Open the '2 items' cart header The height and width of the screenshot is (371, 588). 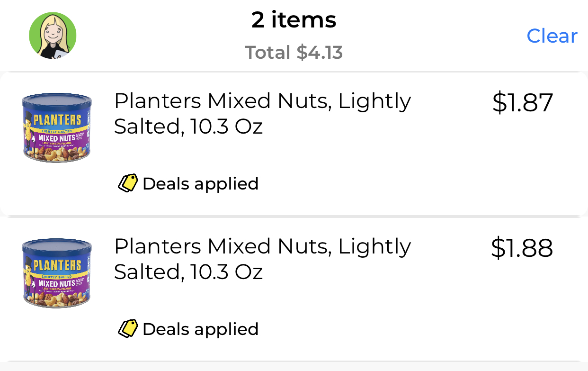[x=294, y=19]
